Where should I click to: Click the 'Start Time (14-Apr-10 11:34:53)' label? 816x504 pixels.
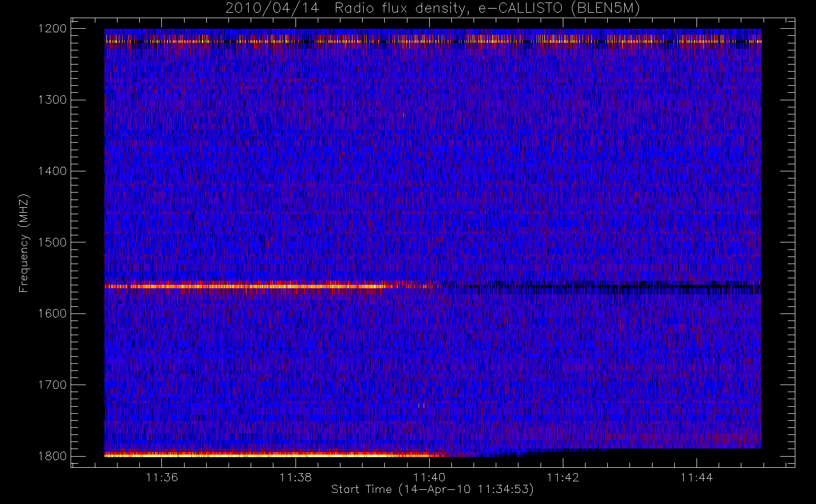tap(432, 489)
